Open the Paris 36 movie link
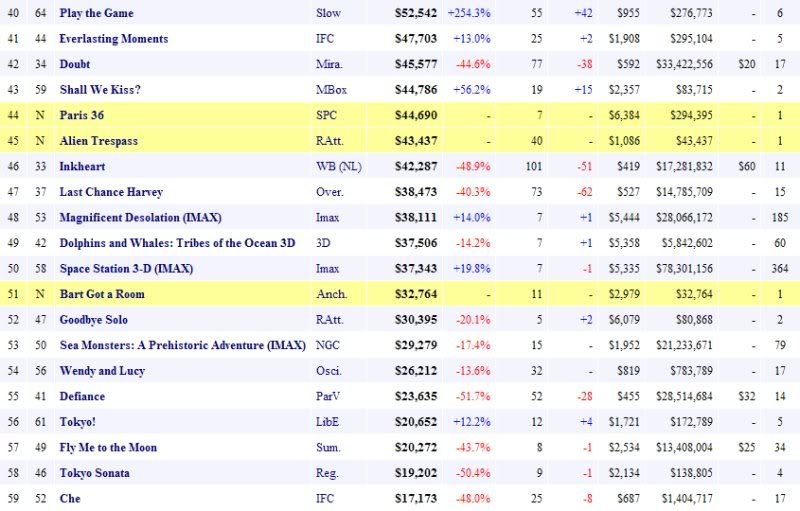Image resolution: width=800 pixels, height=511 pixels. tap(83, 115)
